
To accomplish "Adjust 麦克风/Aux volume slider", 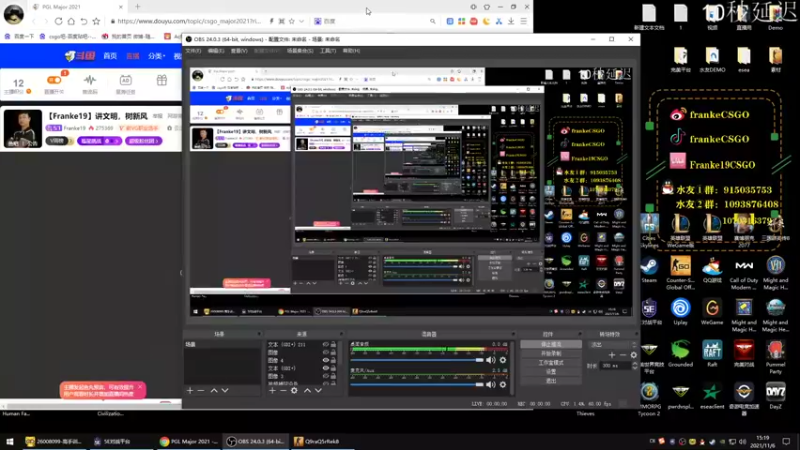I will (417, 384).
